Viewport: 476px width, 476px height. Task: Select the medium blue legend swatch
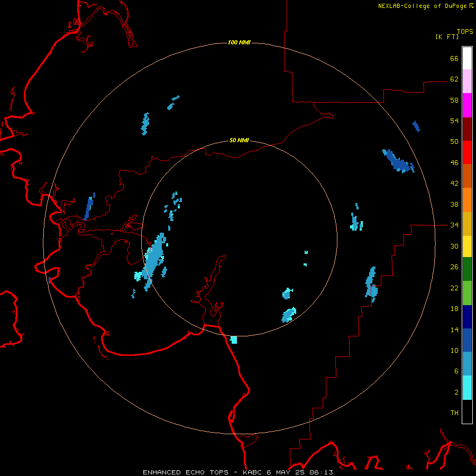pos(467,340)
